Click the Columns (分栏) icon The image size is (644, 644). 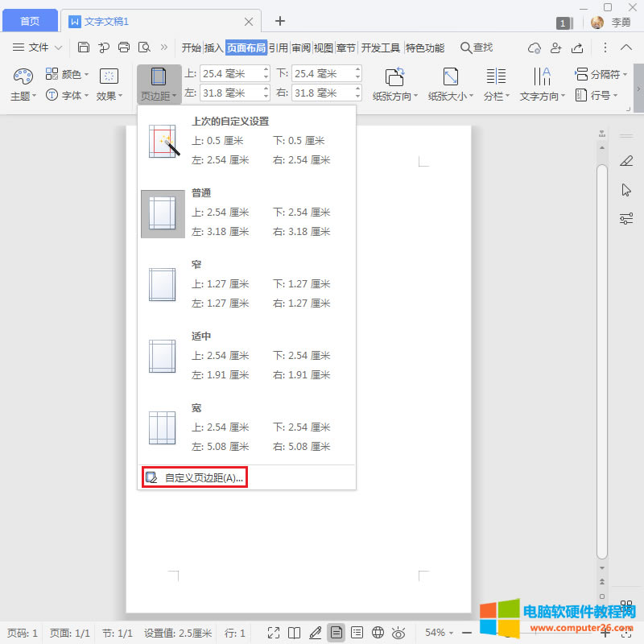click(x=496, y=76)
